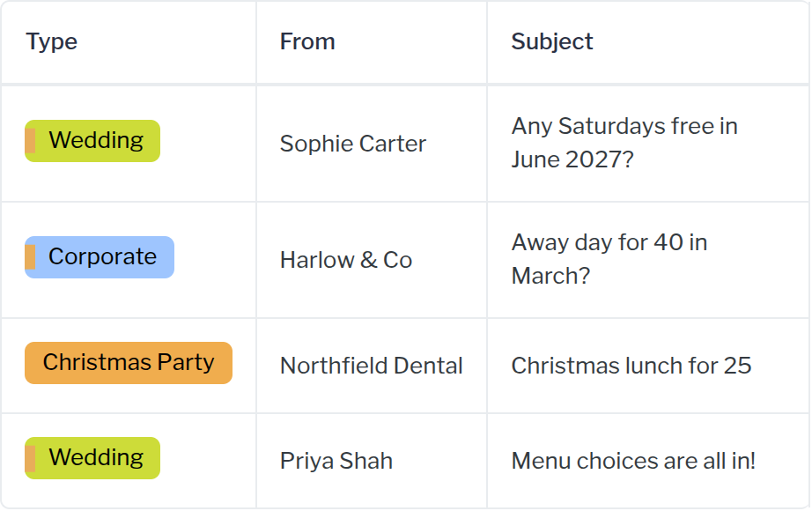Click the orange marker on Corporate tag

(x=30, y=257)
